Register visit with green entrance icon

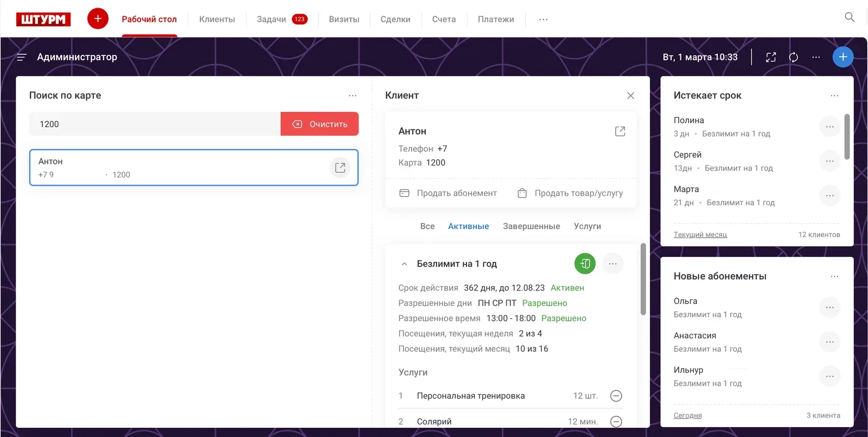point(585,264)
